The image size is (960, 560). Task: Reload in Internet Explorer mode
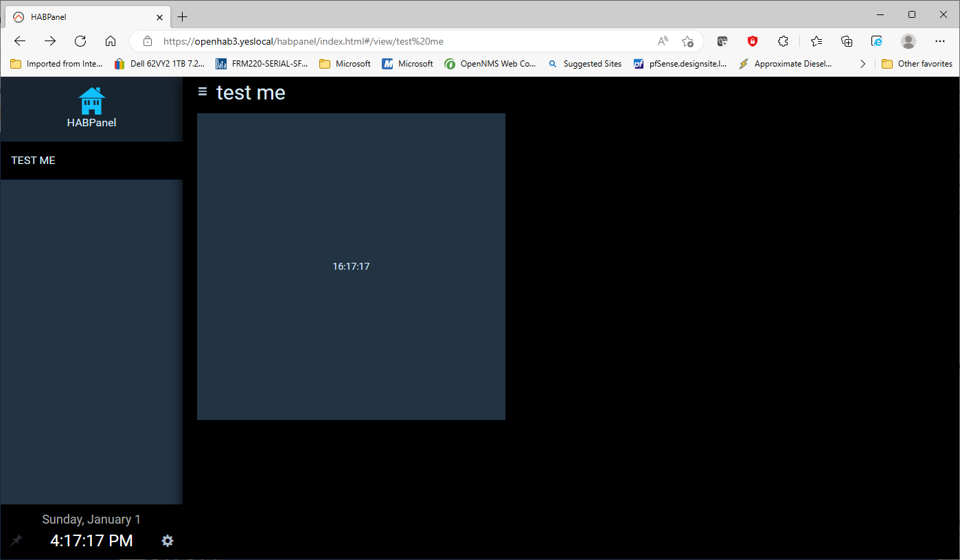click(877, 41)
